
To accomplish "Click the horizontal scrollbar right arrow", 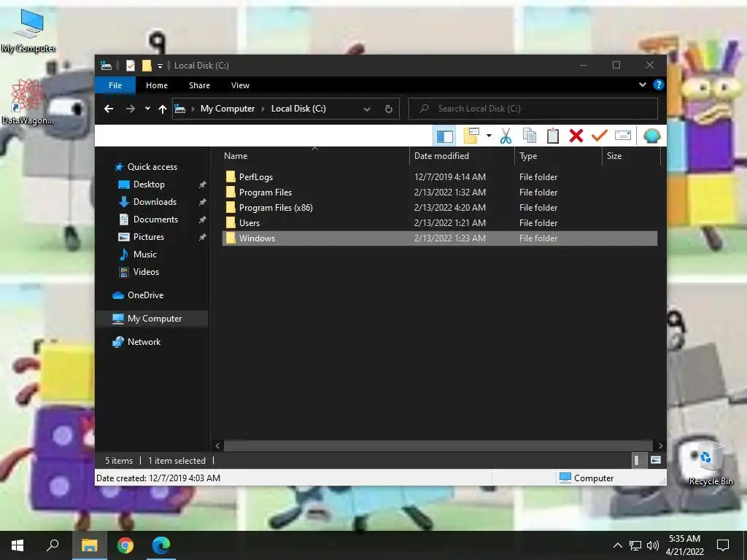I will [660, 446].
